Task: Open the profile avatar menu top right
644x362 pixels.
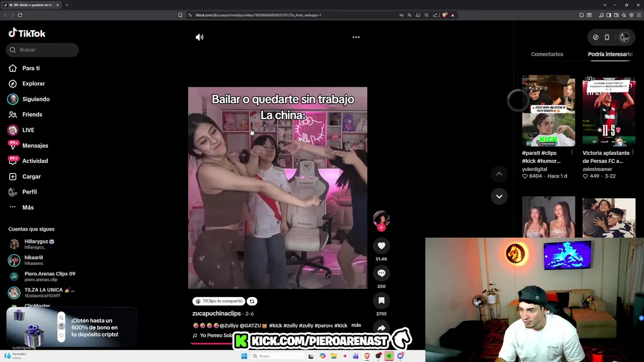Action: [x=624, y=37]
